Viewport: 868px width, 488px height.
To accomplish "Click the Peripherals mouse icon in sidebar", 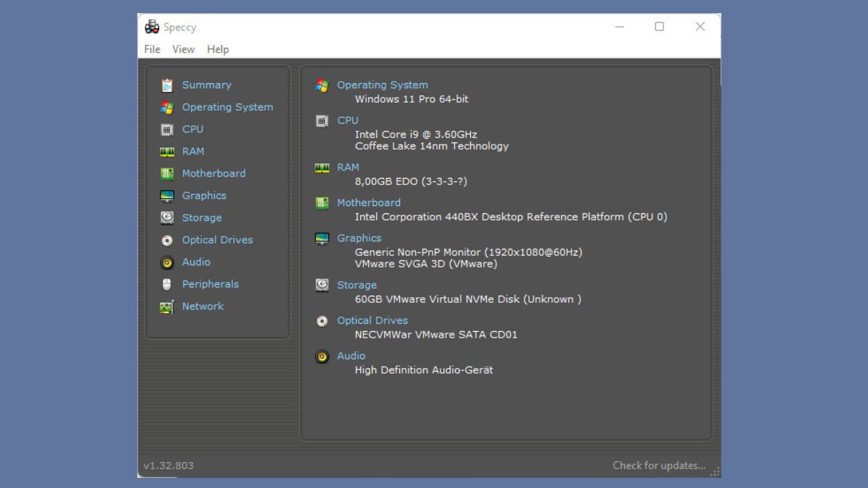I will pyautogui.click(x=167, y=284).
